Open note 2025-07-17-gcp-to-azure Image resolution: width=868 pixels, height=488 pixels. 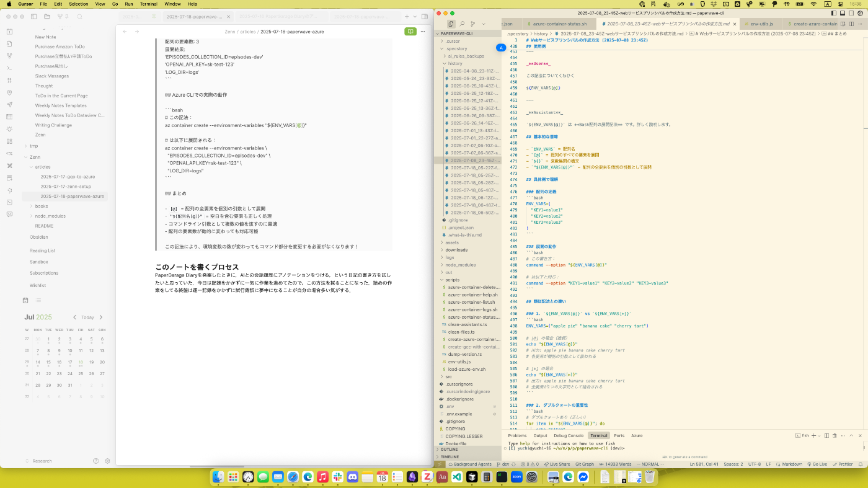pyautogui.click(x=68, y=177)
